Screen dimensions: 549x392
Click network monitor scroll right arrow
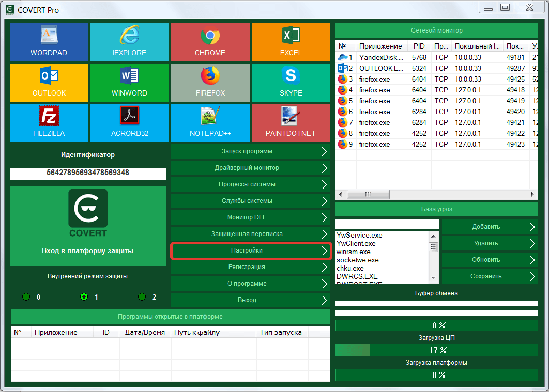(x=532, y=194)
